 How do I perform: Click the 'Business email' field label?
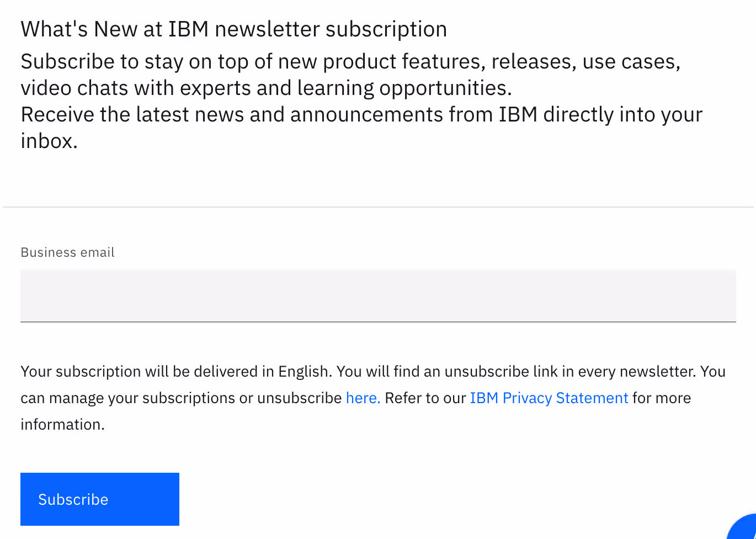point(67,252)
